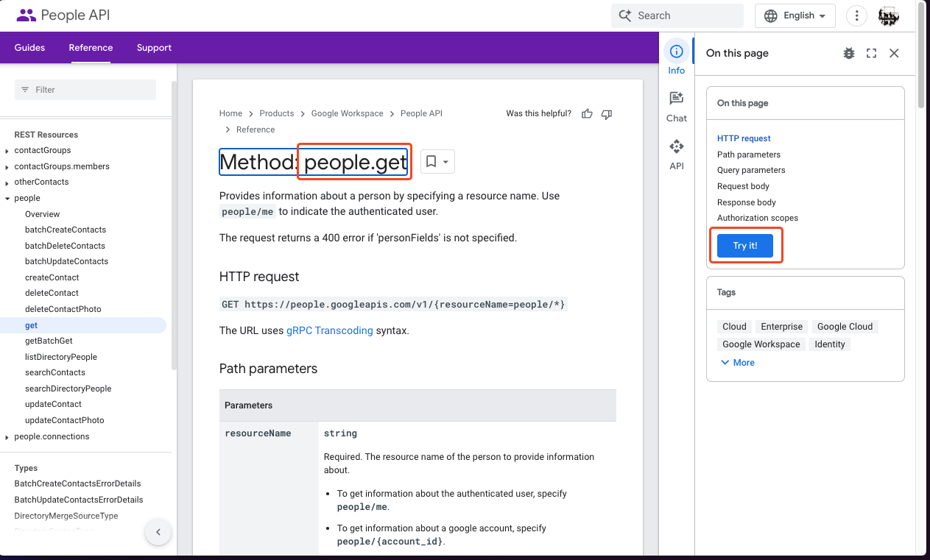
Task: Open the overflow menu icon
Action: [856, 15]
